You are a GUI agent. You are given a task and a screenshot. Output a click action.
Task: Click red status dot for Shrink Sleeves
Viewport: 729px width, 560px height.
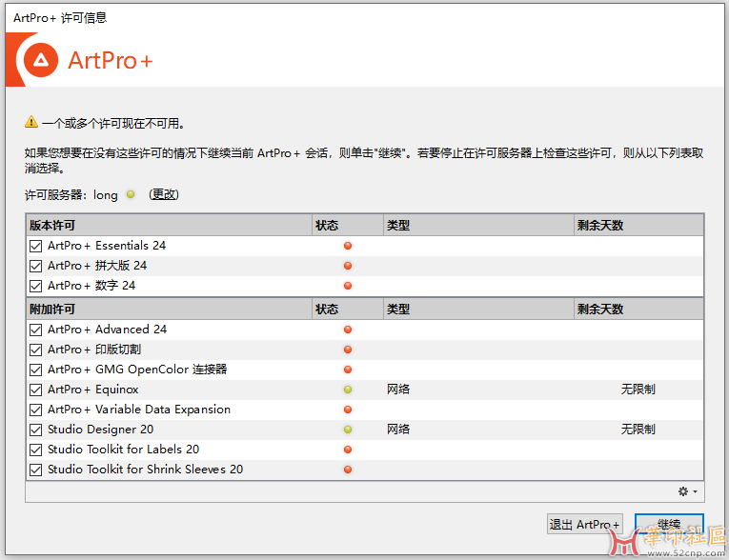[347, 470]
